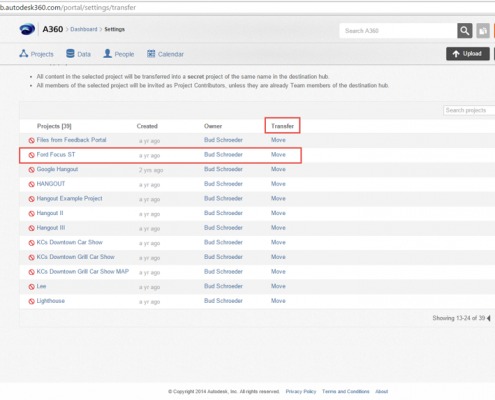Open Privacy Policy footer link
495x400 pixels.
(301, 391)
